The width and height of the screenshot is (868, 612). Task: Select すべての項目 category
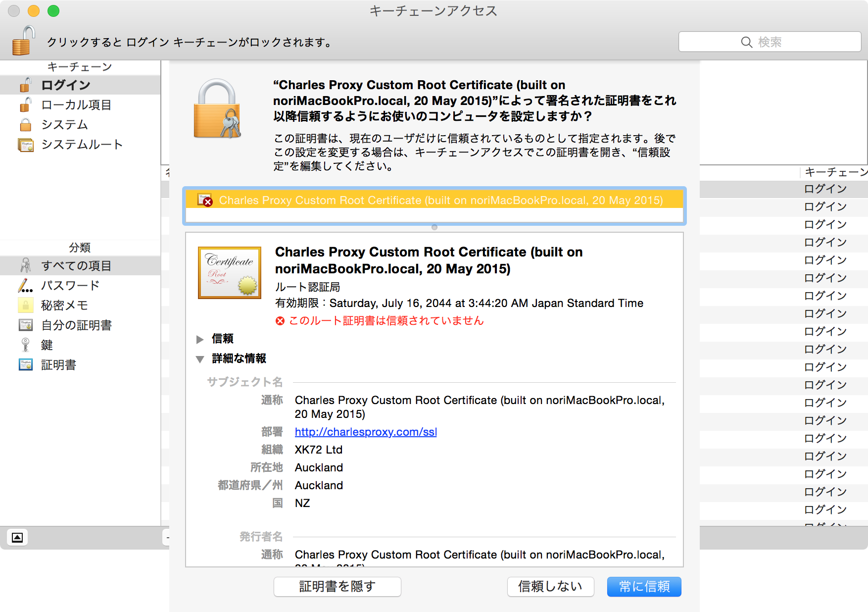coord(80,266)
